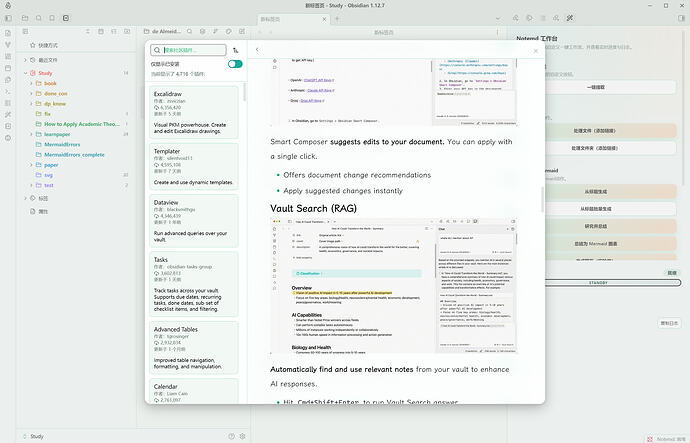This screenshot has width=690, height=443.
Task: Click the hammer tools ribbon icon
Action: point(8,114)
